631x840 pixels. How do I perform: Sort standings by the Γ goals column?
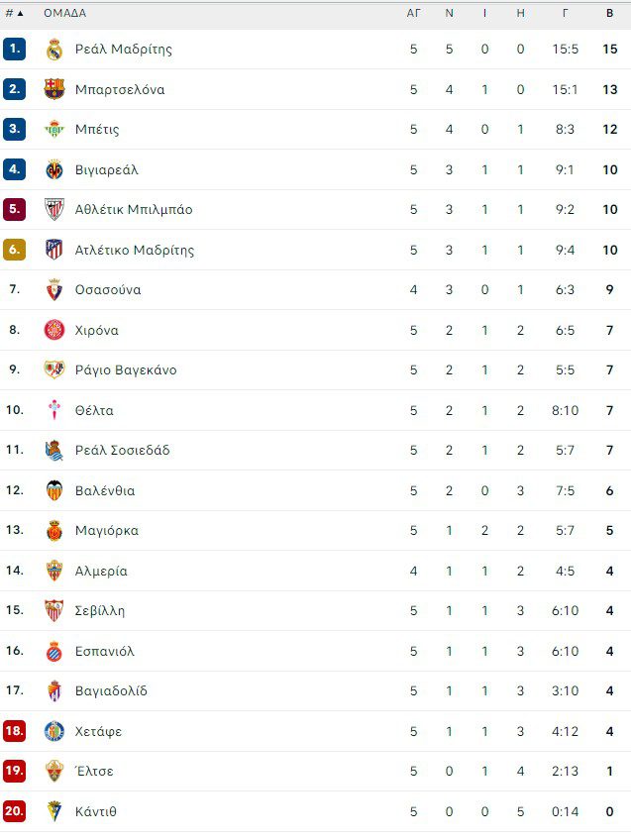[565, 14]
